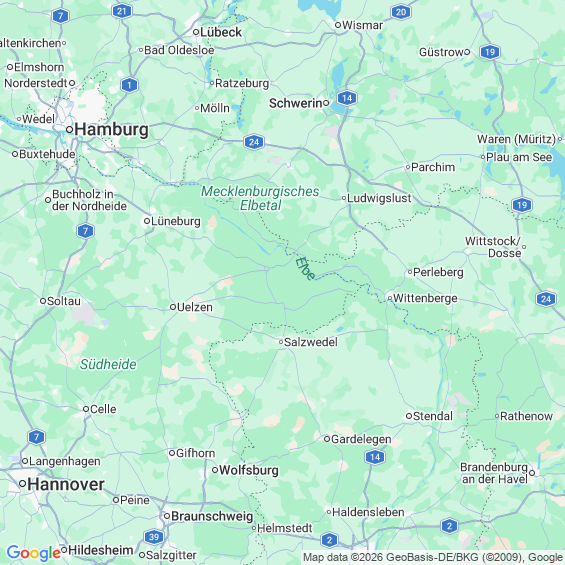Click the A 1 highway shield near Bad Oldesloe
Image resolution: width=565 pixels, height=565 pixels.
click(x=129, y=85)
